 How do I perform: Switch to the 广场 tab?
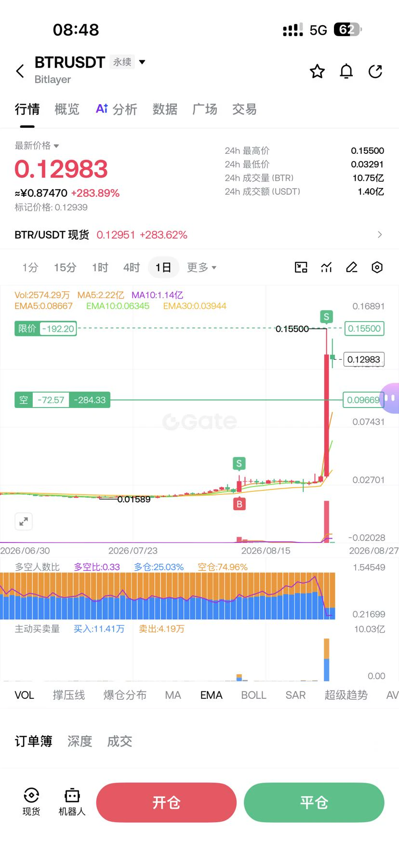point(205,109)
